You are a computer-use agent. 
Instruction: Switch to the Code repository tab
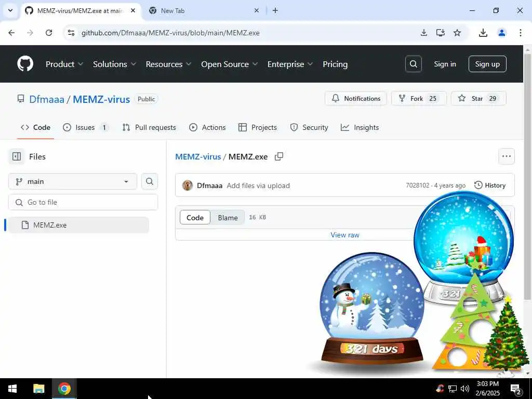(x=36, y=127)
